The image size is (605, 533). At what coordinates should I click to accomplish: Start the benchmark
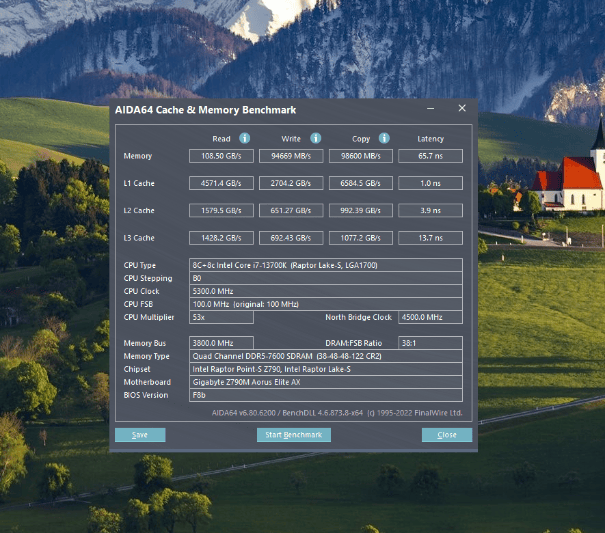tap(293, 435)
